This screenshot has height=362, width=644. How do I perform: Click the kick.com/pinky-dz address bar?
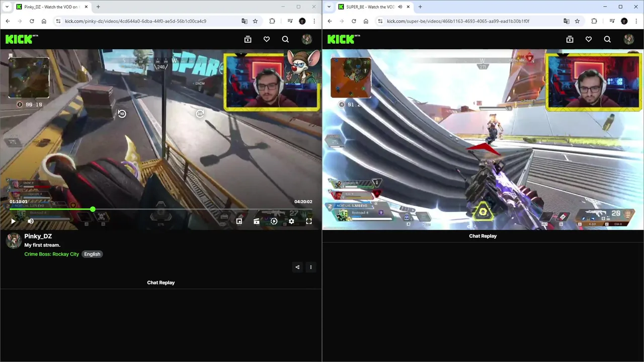(x=151, y=21)
